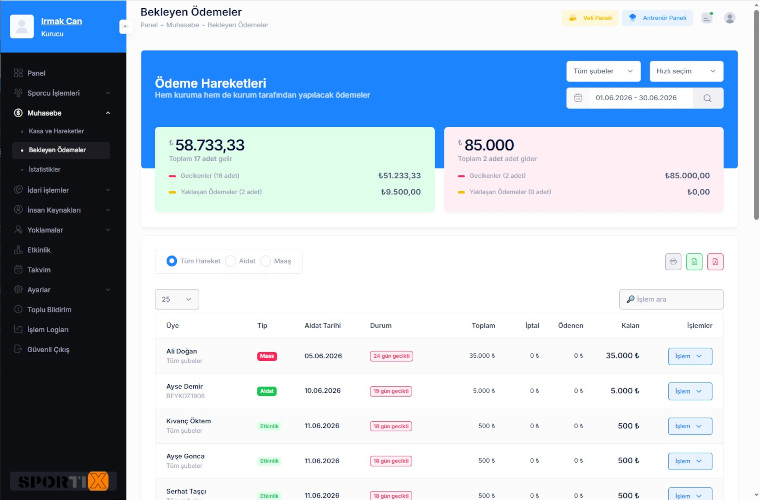Open the notifications icon with green dot

pyautogui.click(x=707, y=18)
